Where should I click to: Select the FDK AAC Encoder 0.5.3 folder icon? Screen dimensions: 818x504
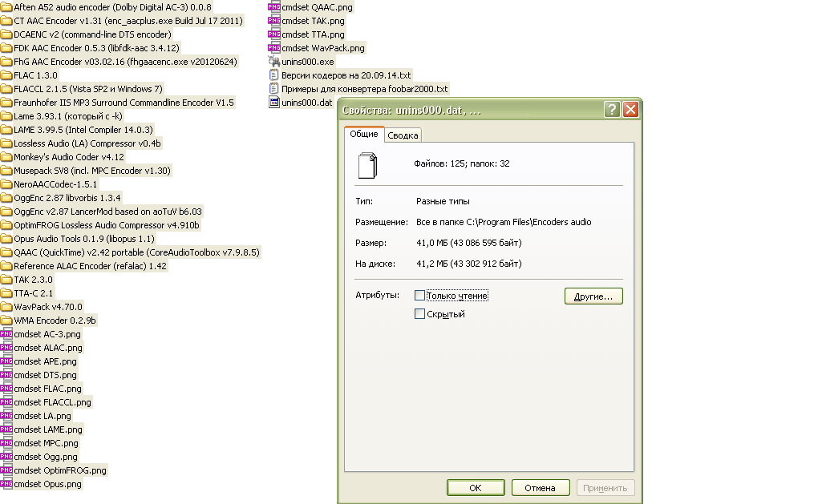6,48
